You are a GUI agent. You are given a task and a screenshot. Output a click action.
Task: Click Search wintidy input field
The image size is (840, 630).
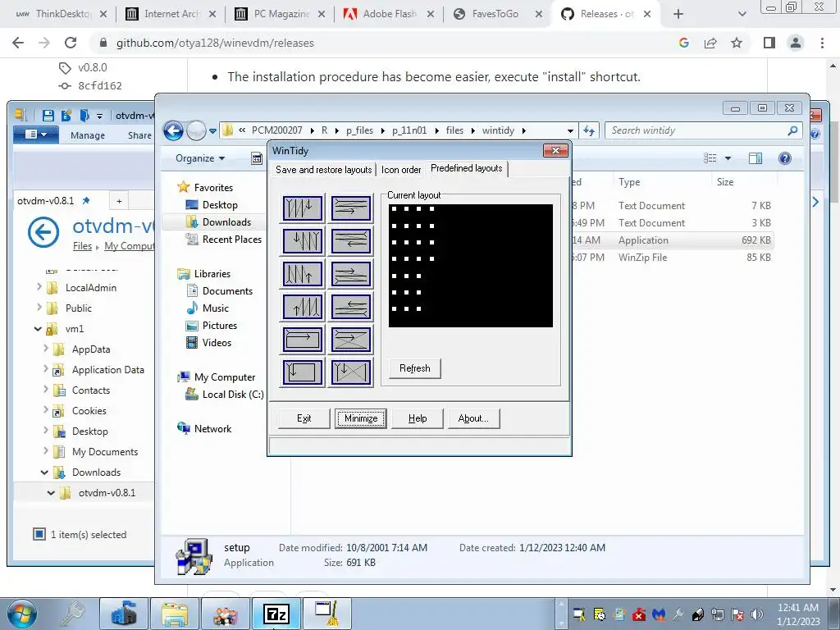(x=703, y=130)
